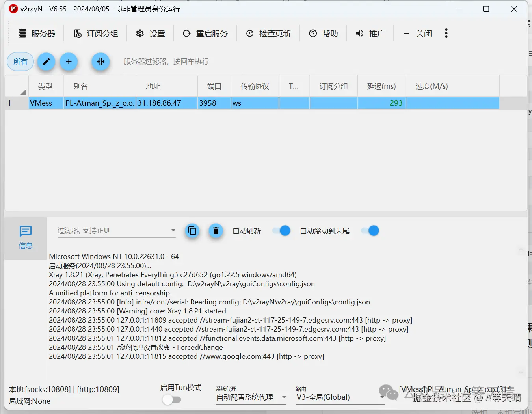Click the 关闭 toolbar item
This screenshot has height=414, width=532.
pos(417,34)
